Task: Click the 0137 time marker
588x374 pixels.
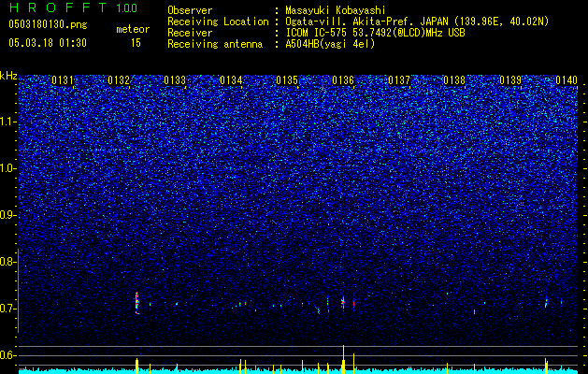Action: click(399, 80)
